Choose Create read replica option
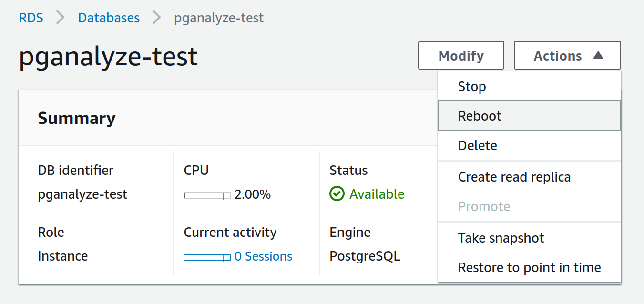 pyautogui.click(x=514, y=177)
